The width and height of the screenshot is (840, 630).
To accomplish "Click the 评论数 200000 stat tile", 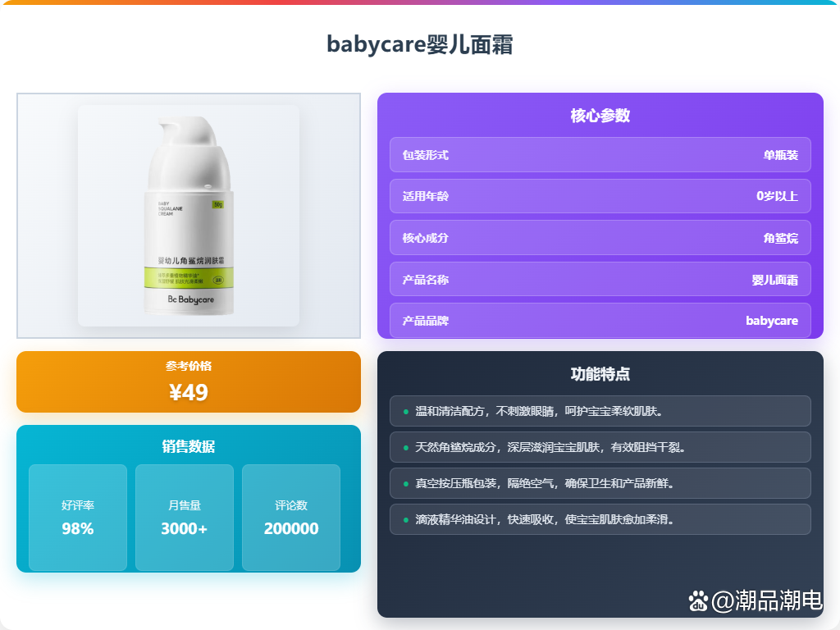I will coord(291,518).
